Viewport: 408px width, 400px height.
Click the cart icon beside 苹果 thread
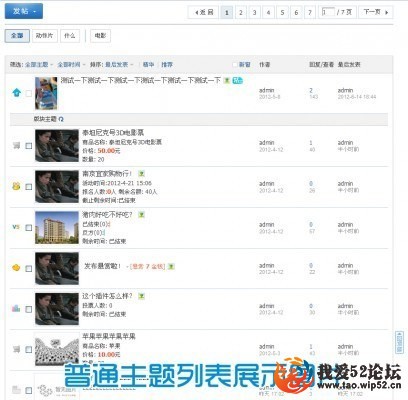[x=16, y=349]
